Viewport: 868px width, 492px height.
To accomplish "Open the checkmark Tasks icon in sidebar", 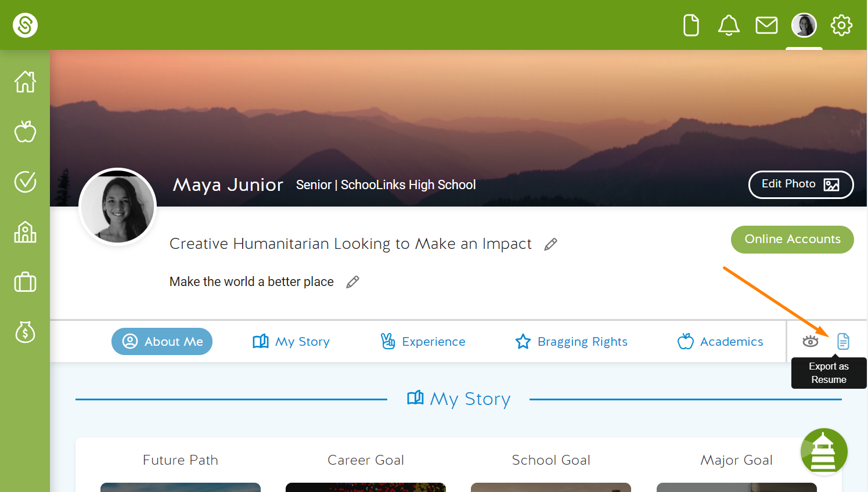I will [25, 182].
